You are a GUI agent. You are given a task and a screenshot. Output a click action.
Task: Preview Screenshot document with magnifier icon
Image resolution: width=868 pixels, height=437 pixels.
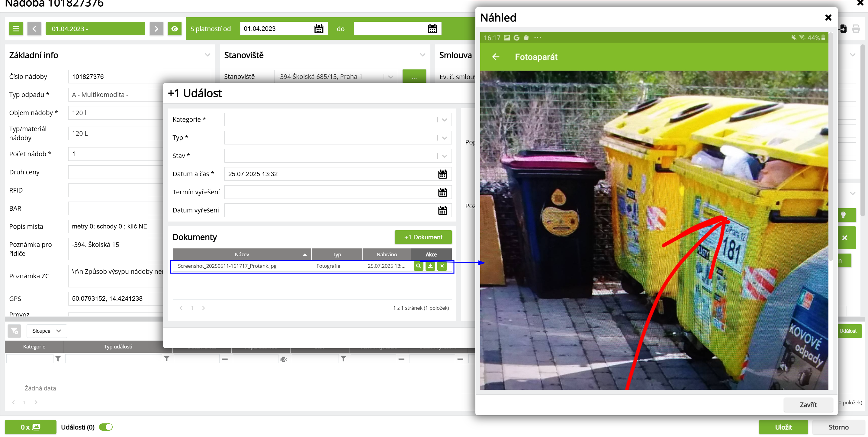(x=418, y=266)
